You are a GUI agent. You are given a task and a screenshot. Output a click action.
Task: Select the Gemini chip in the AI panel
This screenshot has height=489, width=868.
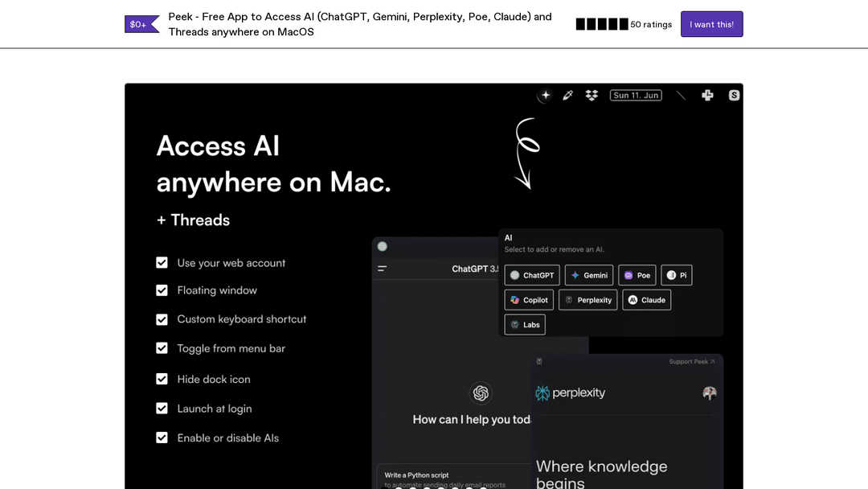(589, 275)
